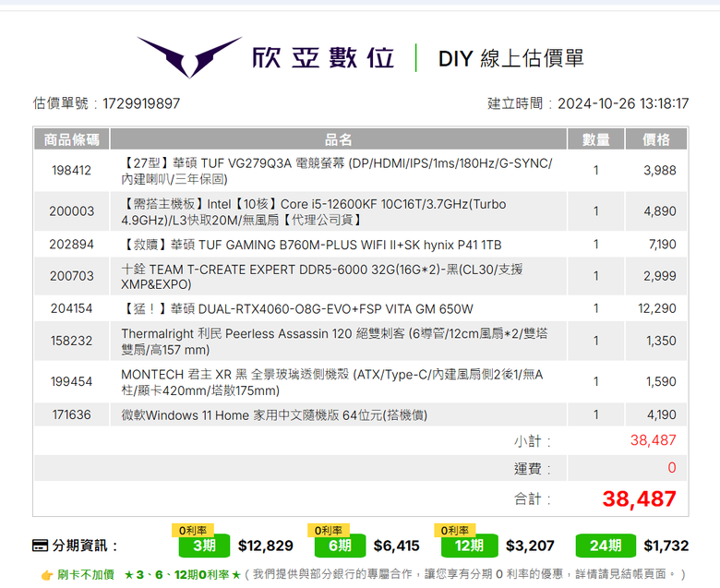The width and height of the screenshot is (720, 588).
Task: Click the price 1,590
Action: tap(661, 381)
